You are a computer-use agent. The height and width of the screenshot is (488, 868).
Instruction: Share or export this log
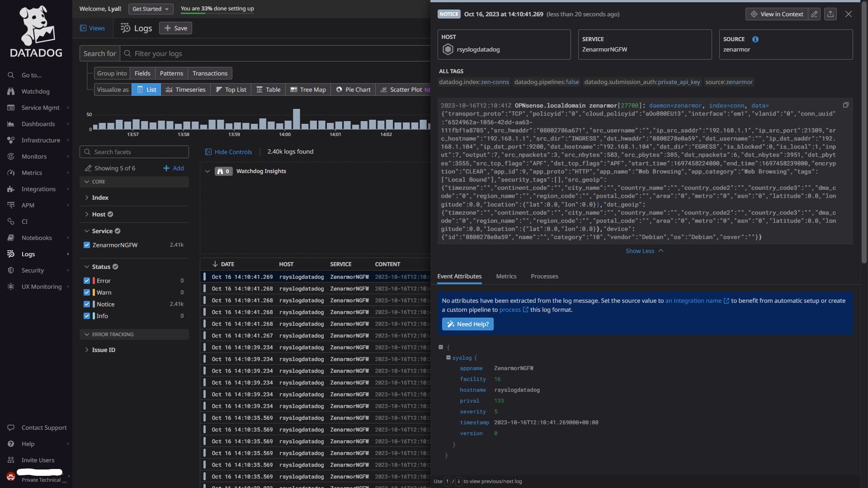click(x=830, y=14)
